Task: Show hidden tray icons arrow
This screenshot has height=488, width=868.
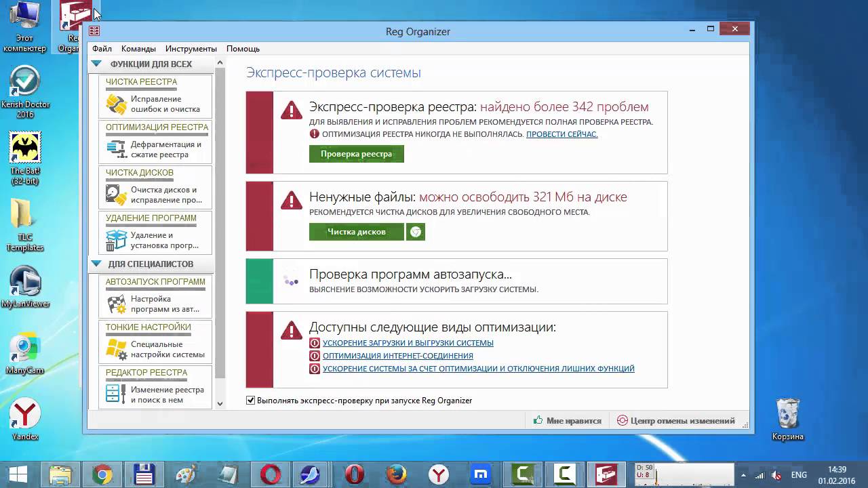Action: [x=743, y=475]
